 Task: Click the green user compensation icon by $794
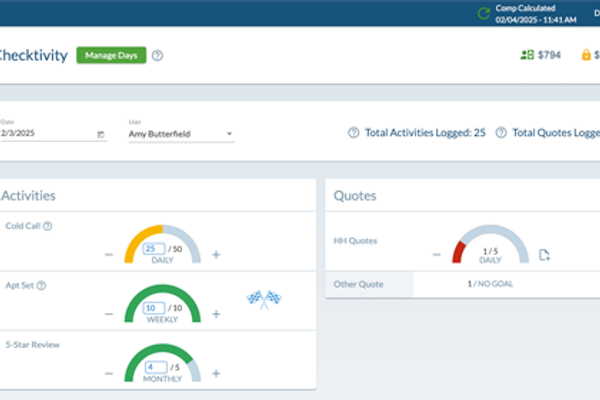pyautogui.click(x=527, y=55)
